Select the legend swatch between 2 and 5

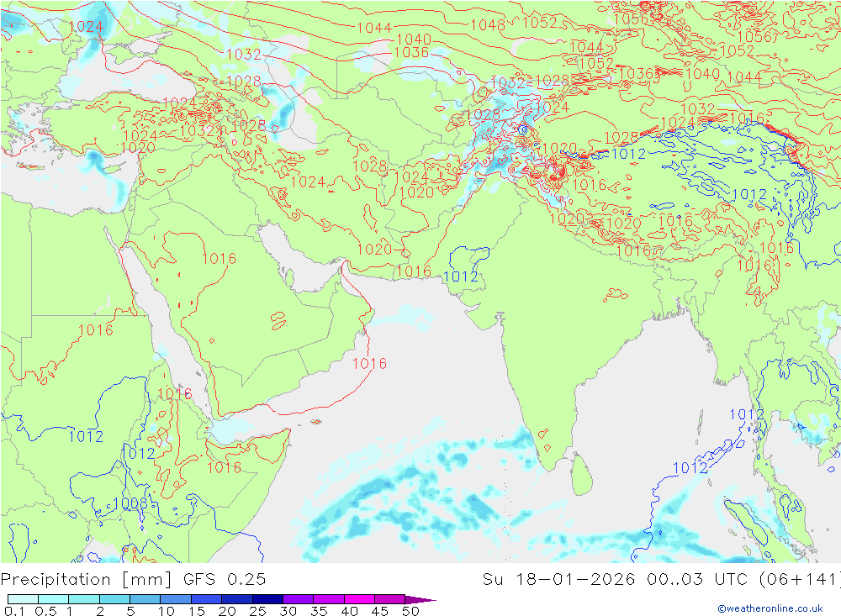(114, 599)
